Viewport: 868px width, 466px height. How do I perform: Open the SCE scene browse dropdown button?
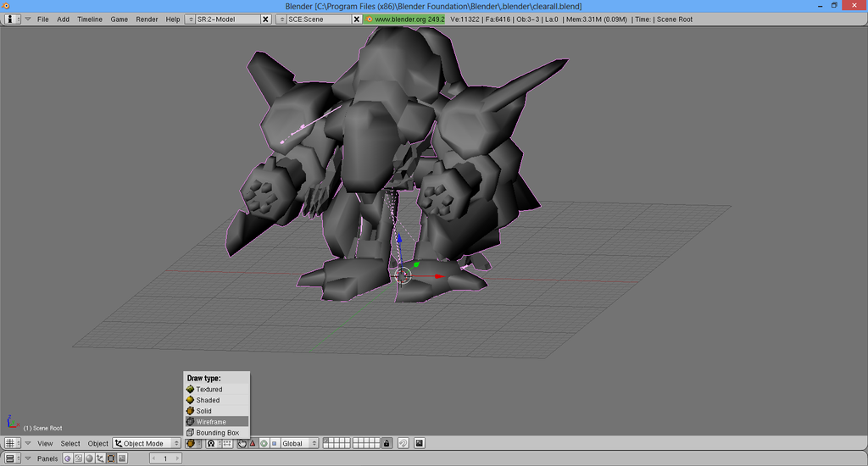pyautogui.click(x=281, y=19)
